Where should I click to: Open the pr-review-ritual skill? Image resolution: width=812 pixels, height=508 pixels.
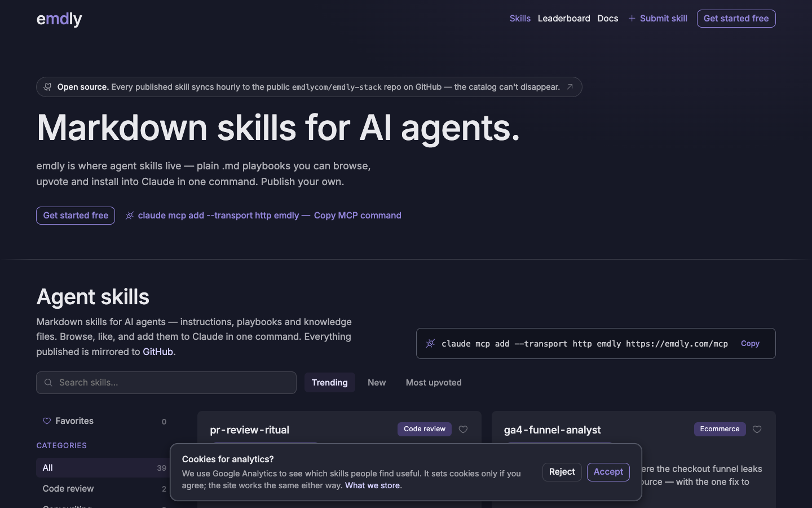[x=249, y=430]
